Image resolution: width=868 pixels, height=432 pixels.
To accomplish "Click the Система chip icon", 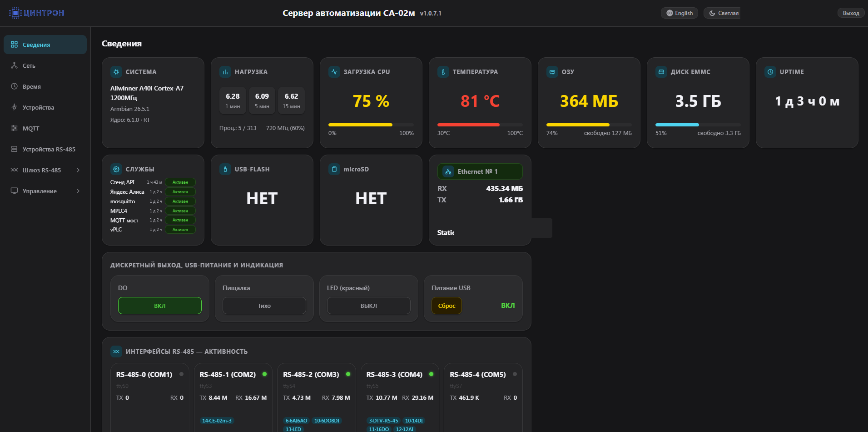I will click(116, 72).
